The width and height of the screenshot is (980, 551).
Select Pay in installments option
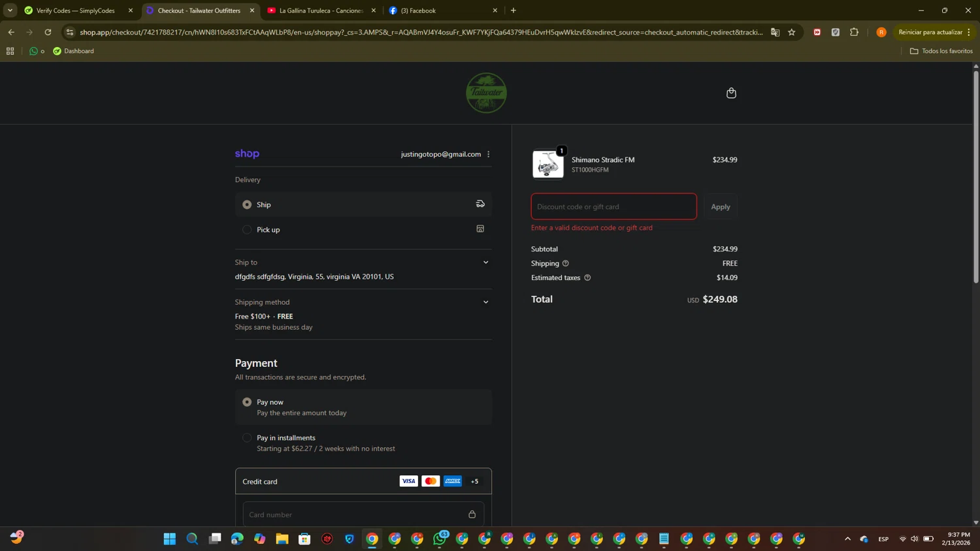(x=363, y=443)
